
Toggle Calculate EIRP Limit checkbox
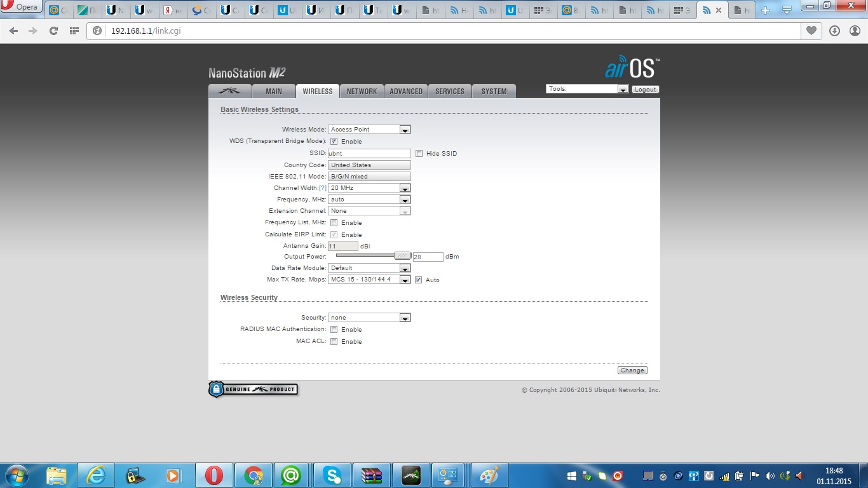click(x=334, y=235)
